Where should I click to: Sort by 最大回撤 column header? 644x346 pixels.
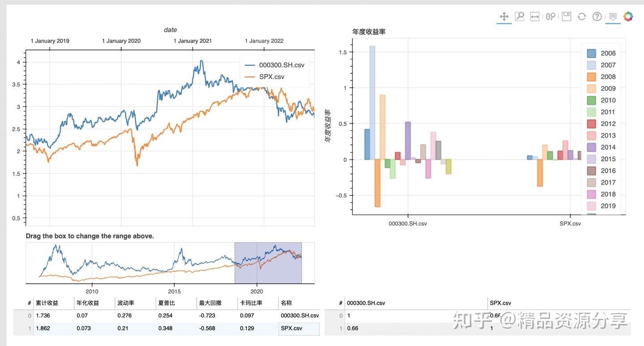[217, 303]
